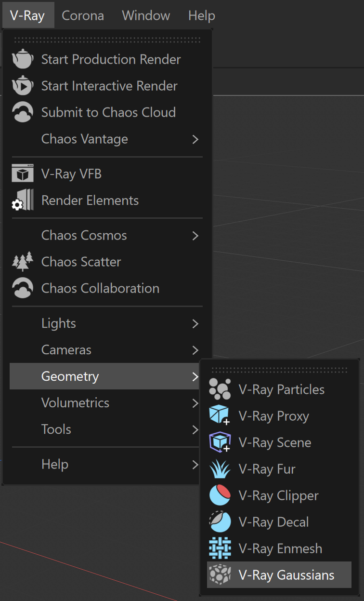Expand the Chaos Vantage submenu arrow
Viewport: 364px width, 601px height.
pyautogui.click(x=195, y=139)
